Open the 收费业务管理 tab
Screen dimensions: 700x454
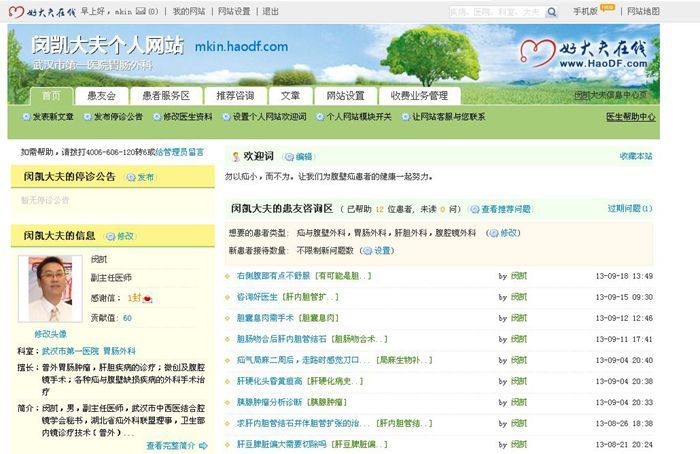419,96
